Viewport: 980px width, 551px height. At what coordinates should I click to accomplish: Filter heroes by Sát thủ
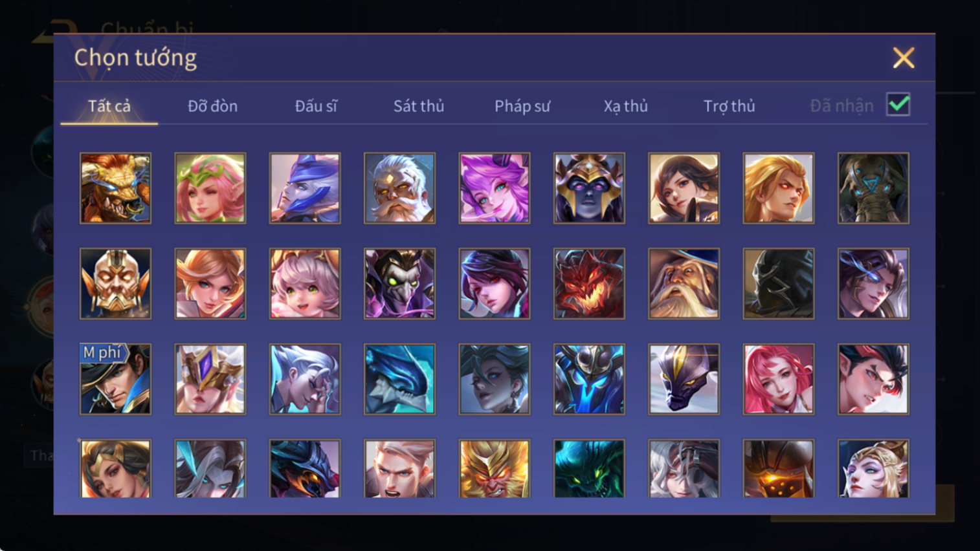[x=419, y=106]
